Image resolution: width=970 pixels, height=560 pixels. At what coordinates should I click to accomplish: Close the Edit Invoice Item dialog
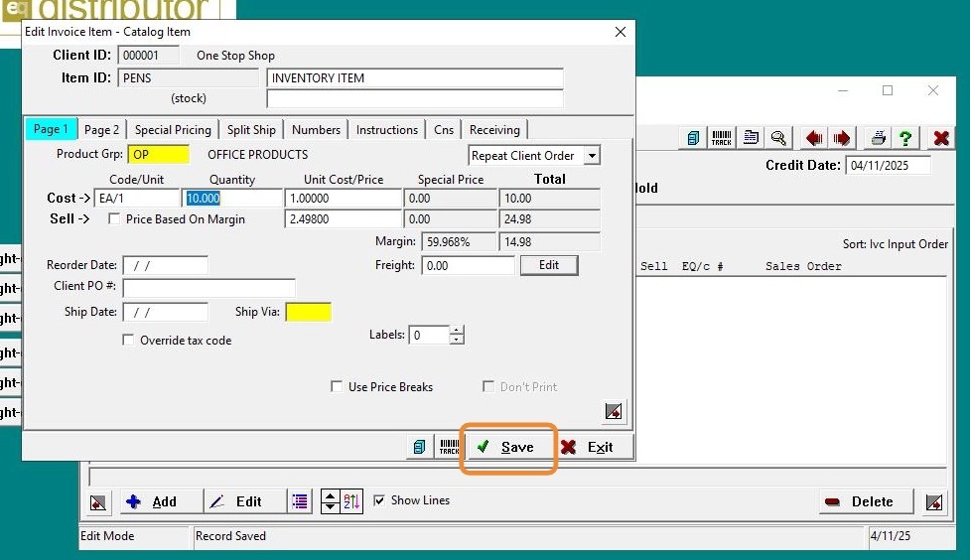(621, 32)
